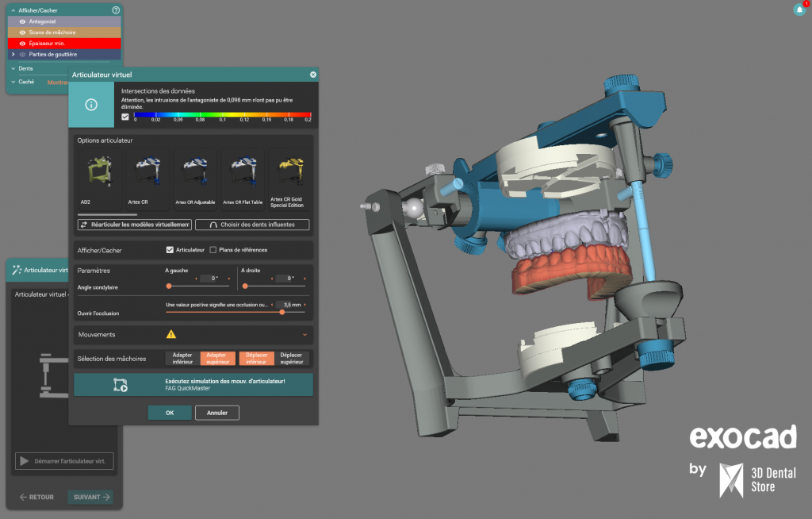Select the Adapter inférieur option
The height and width of the screenshot is (519, 812).
click(x=182, y=359)
